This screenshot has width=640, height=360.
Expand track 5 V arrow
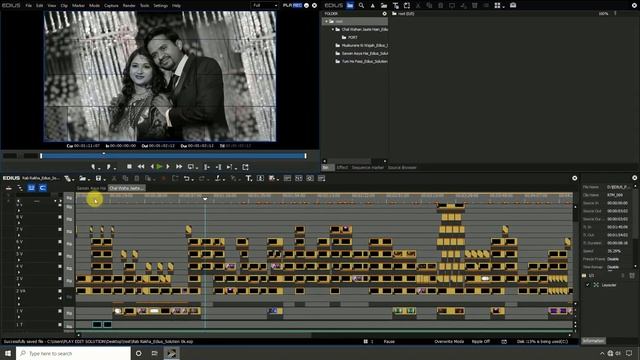coord(19,260)
